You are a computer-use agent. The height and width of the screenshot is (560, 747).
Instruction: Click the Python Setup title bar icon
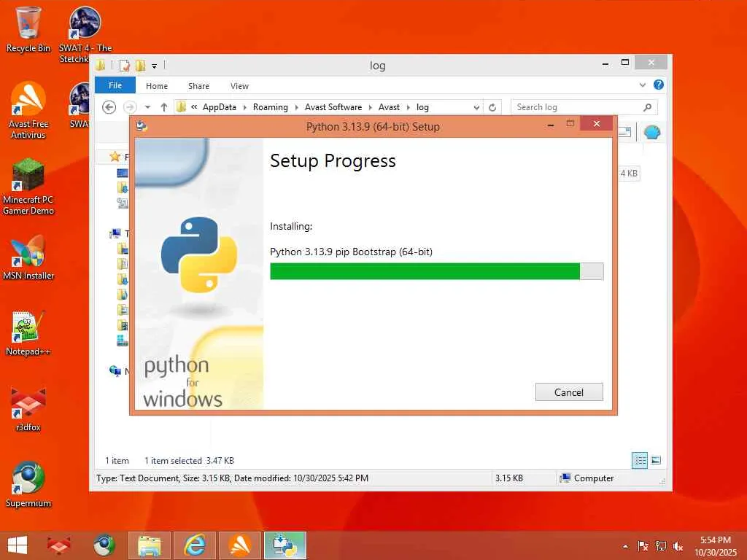point(142,126)
